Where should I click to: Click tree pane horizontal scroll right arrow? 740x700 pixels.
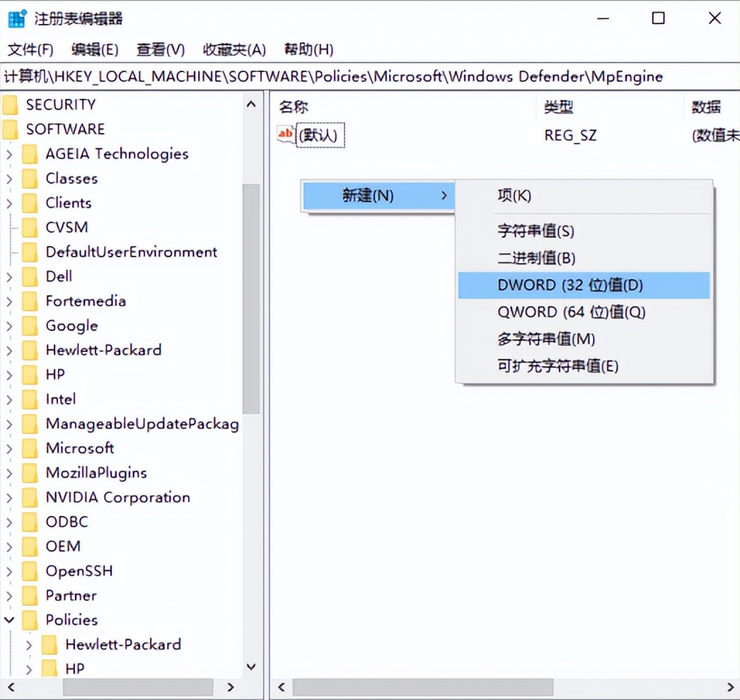tap(231, 687)
